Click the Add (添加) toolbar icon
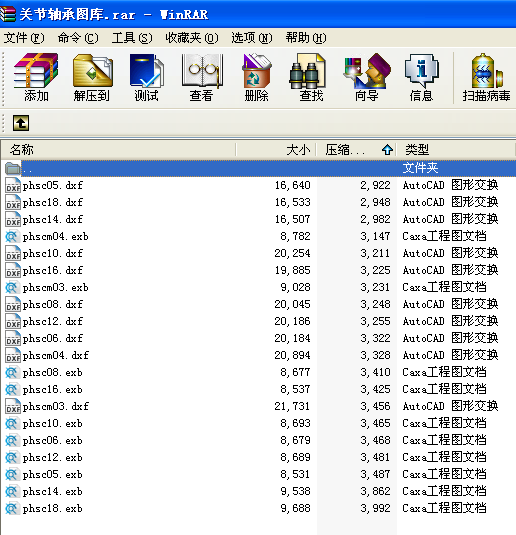Viewport: 516px width, 535px height. [x=36, y=71]
